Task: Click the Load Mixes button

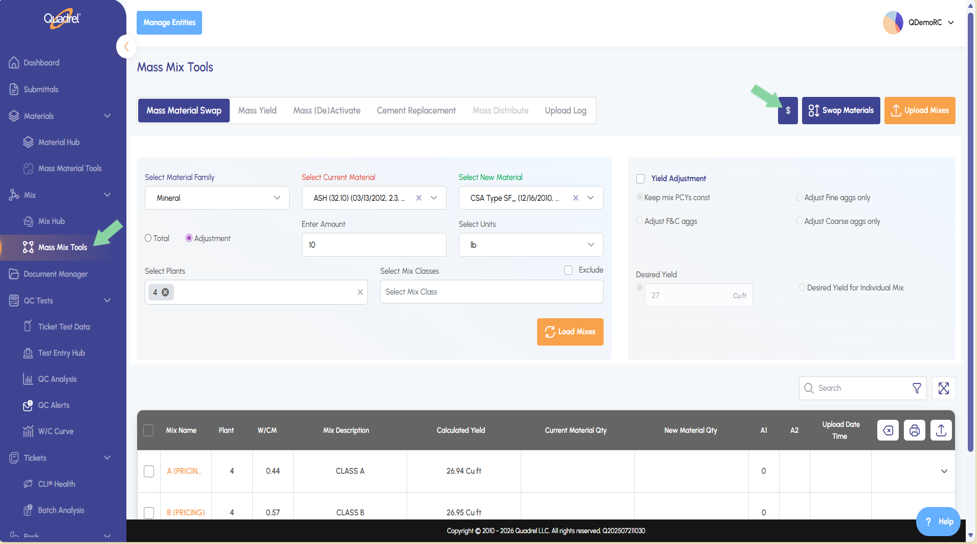Action: (570, 332)
